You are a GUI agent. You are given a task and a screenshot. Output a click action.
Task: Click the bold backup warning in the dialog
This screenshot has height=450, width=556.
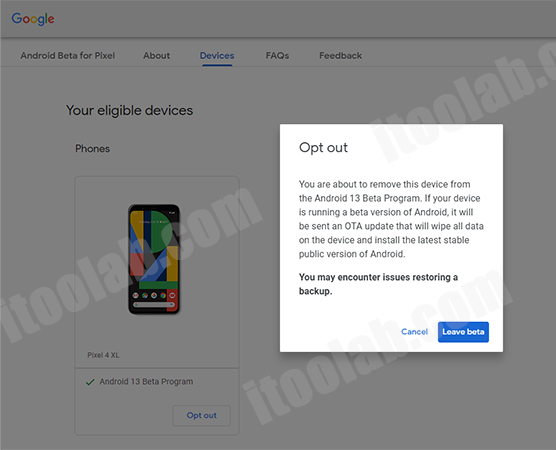pyautogui.click(x=378, y=284)
